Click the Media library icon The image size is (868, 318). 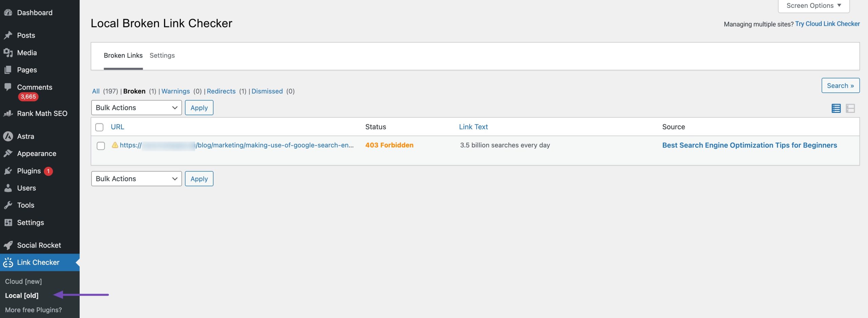8,53
